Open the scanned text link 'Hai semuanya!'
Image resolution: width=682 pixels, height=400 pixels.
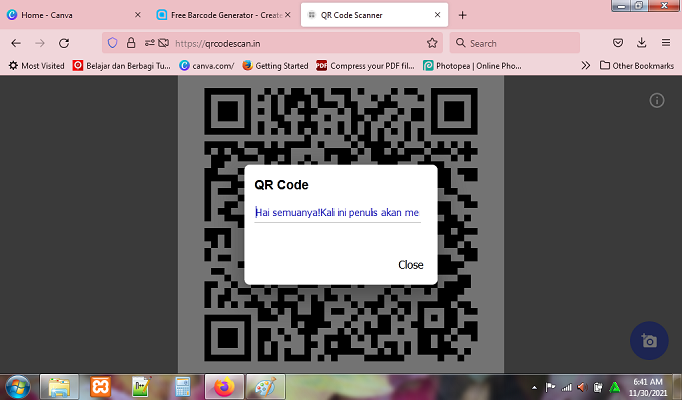[x=337, y=213]
